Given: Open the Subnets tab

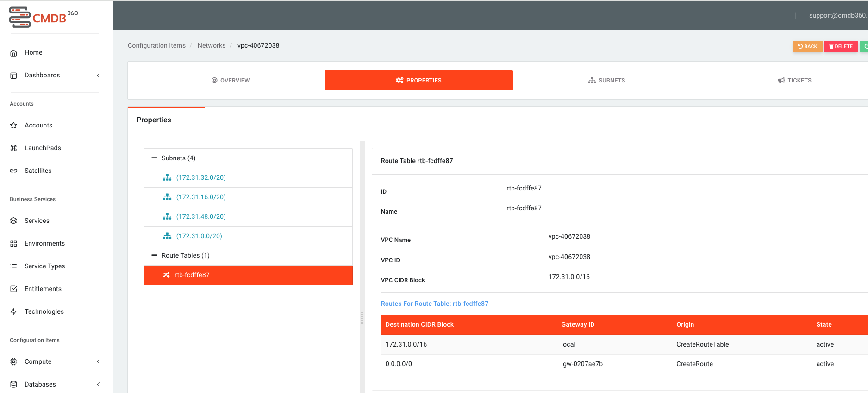Looking at the screenshot, I should click(x=606, y=80).
